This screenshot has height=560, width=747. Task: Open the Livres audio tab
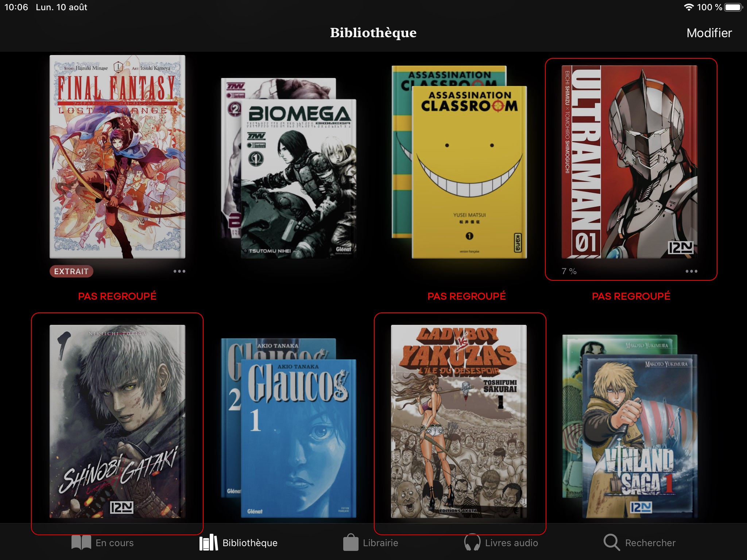501,542
